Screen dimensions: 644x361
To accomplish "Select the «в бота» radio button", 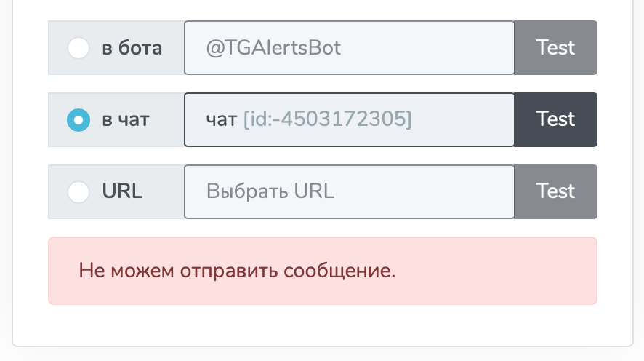I will click(x=79, y=48).
